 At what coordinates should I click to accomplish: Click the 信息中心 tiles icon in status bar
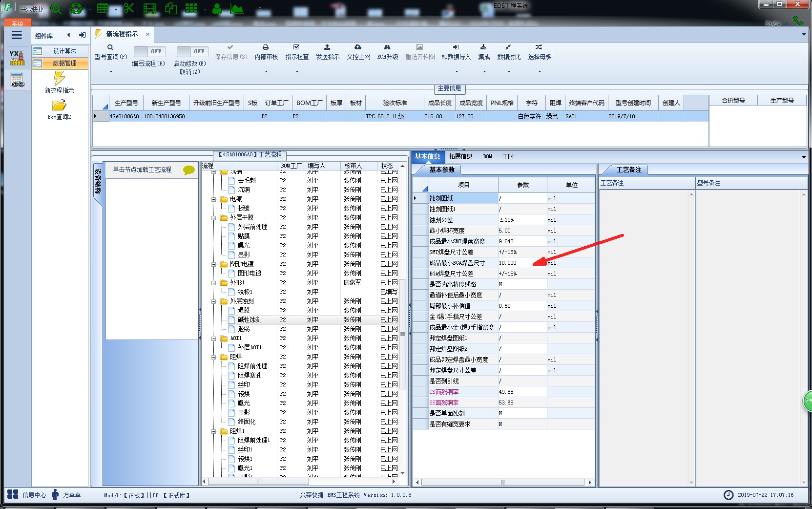[13, 494]
